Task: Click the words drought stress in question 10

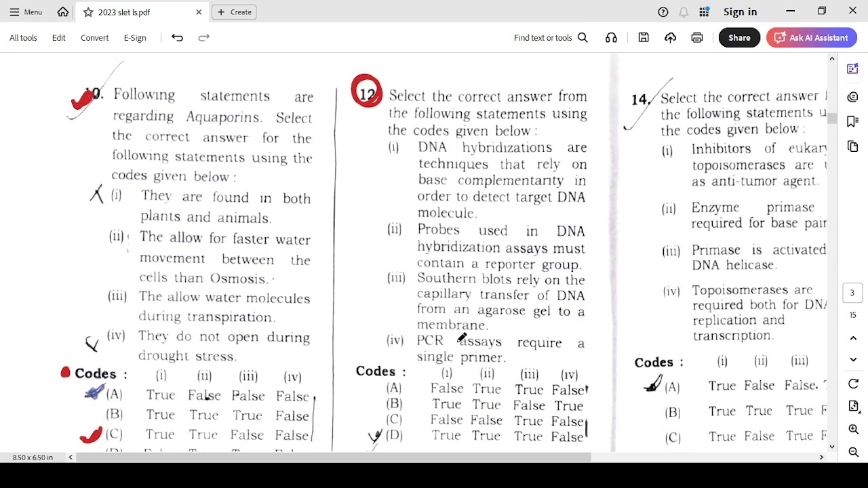Action: (x=187, y=356)
